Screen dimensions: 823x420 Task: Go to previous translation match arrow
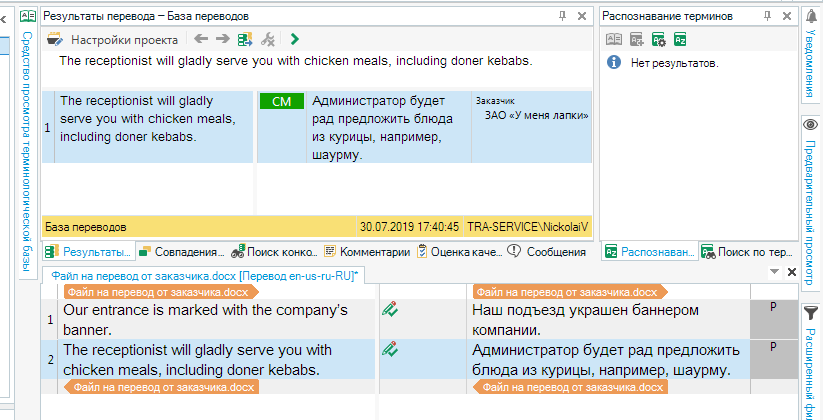coord(200,40)
